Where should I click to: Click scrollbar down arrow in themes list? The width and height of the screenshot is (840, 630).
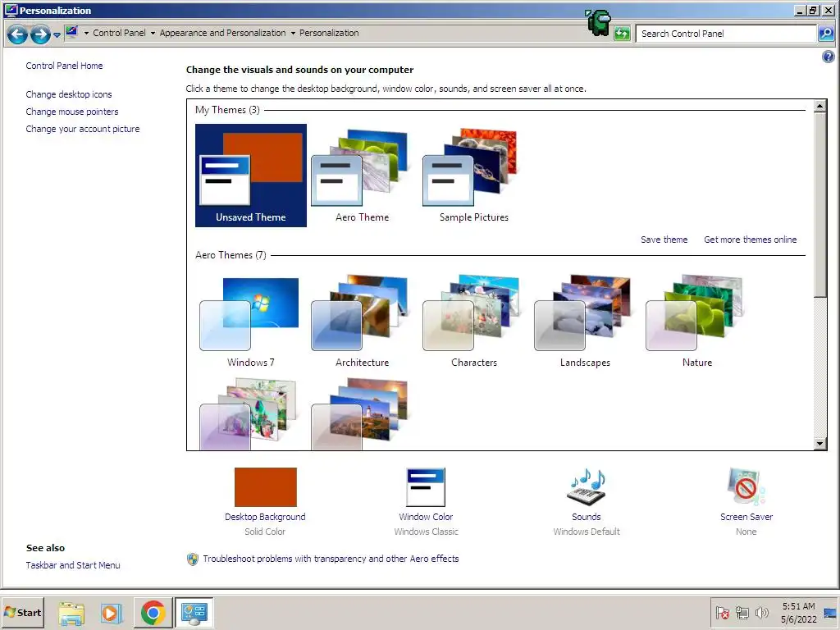[819, 443]
